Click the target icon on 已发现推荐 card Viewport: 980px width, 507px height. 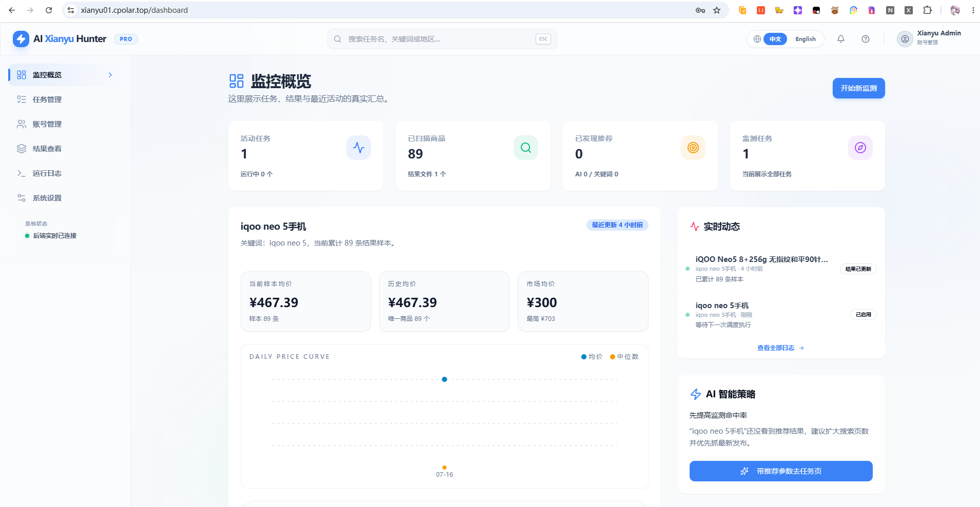(x=693, y=148)
